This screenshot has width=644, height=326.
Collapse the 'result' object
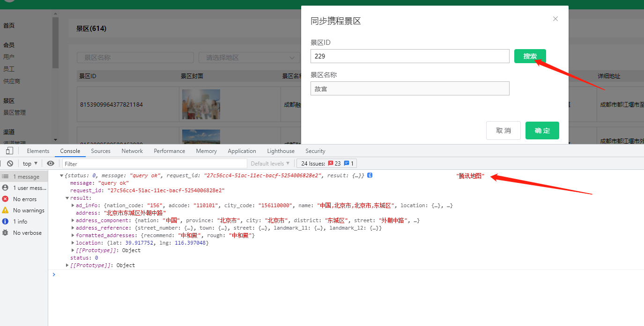tap(67, 198)
